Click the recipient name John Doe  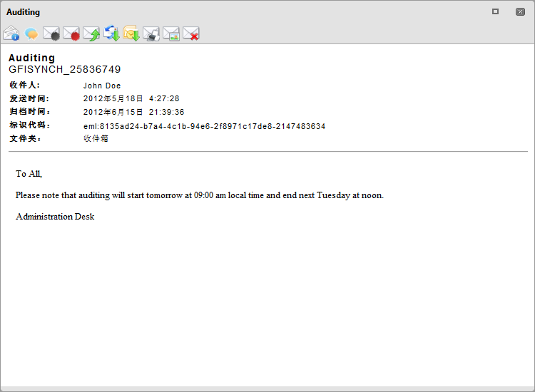pos(102,86)
